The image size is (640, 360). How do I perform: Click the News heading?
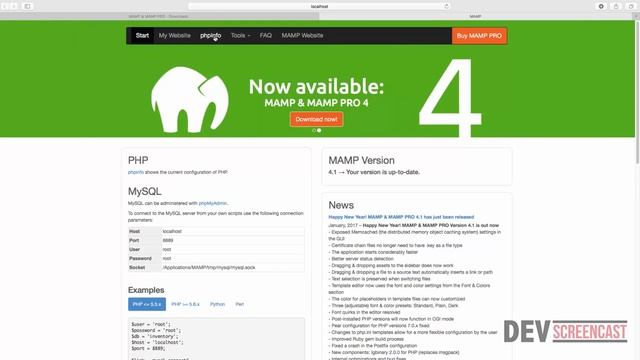point(341,205)
